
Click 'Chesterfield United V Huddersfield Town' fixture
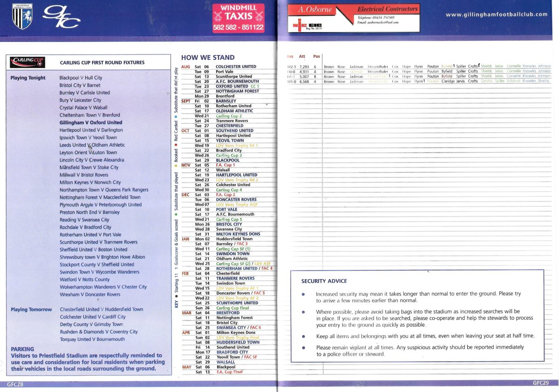(x=102, y=309)
